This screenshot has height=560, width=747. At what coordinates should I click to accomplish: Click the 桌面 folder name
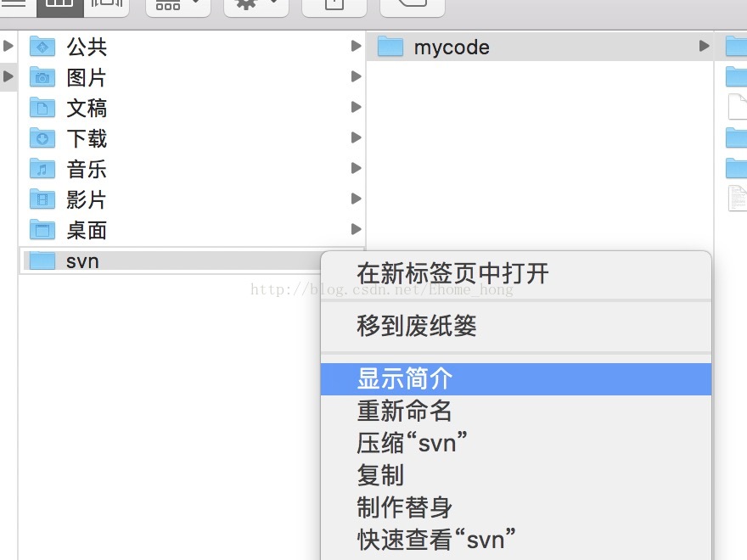87,230
